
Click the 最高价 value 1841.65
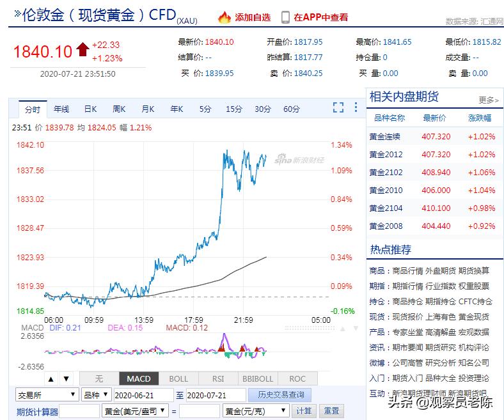pos(397,42)
